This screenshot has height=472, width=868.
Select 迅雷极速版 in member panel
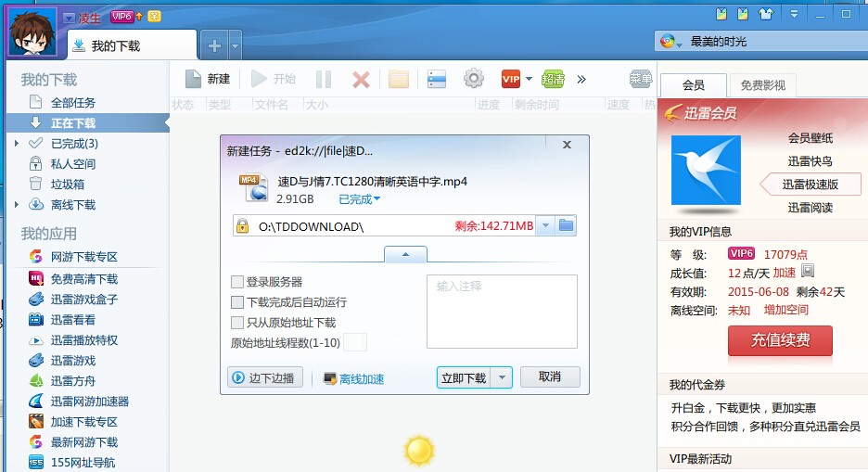811,185
